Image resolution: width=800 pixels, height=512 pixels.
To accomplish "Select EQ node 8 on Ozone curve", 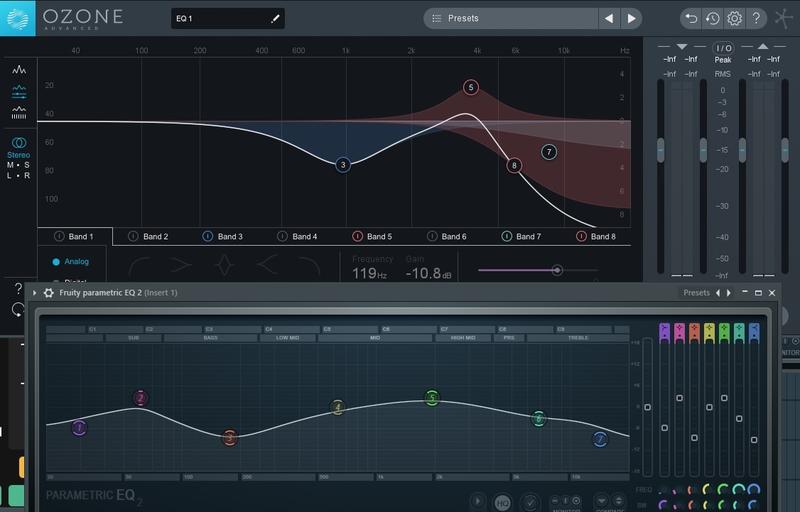I will [514, 165].
